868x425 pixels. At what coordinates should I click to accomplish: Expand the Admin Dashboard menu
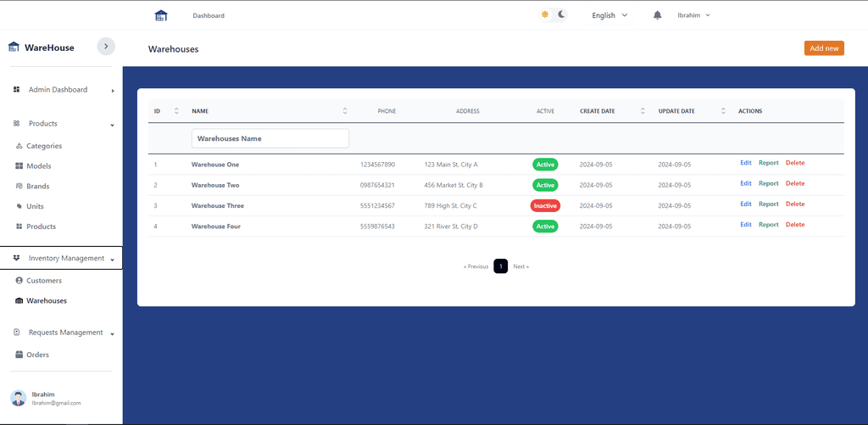coord(113,91)
